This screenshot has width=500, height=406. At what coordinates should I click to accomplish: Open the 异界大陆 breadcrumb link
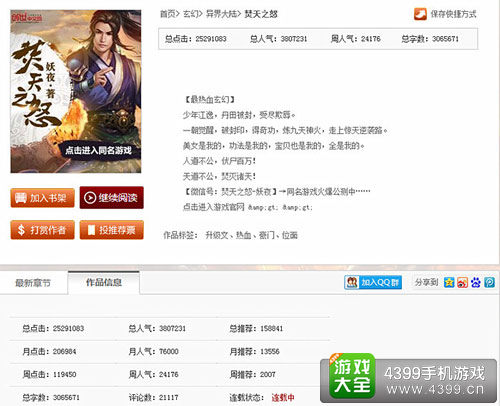click(221, 14)
